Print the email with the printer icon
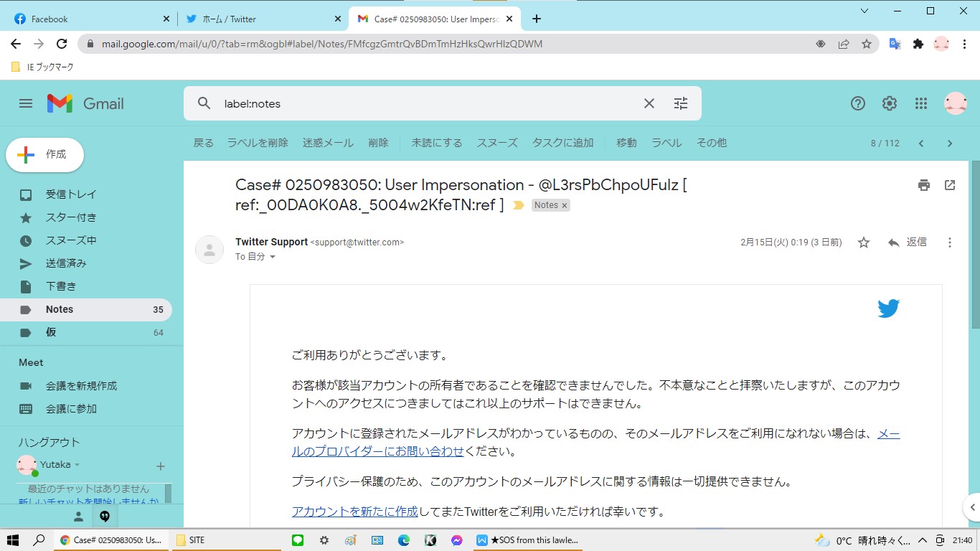The width and height of the screenshot is (980, 551). coord(923,185)
